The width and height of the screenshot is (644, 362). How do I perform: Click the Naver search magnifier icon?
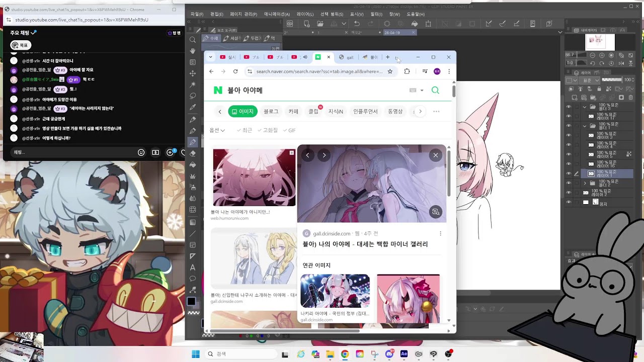(435, 90)
